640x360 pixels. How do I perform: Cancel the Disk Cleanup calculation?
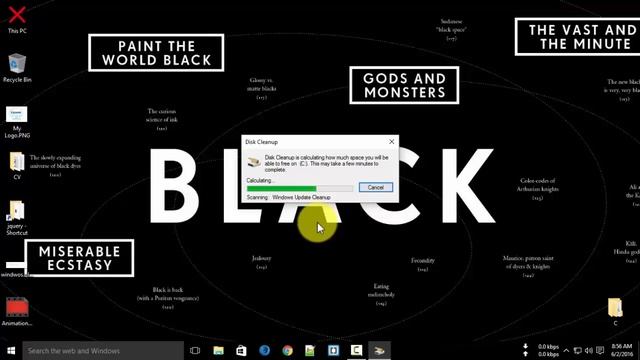click(376, 187)
